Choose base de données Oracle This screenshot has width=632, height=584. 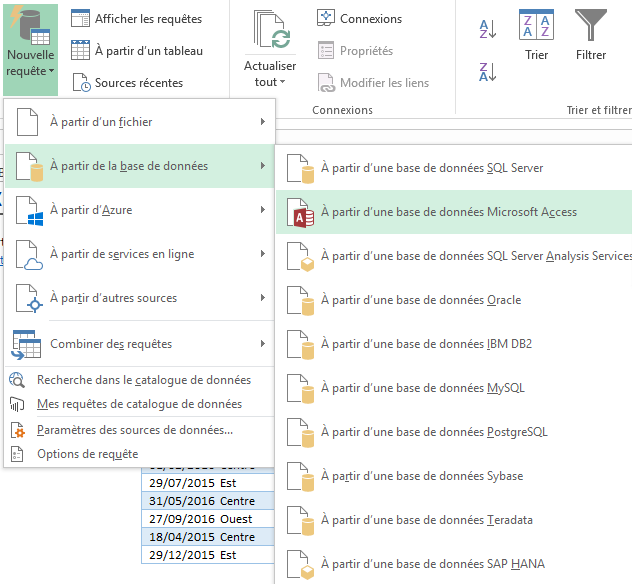[454, 299]
